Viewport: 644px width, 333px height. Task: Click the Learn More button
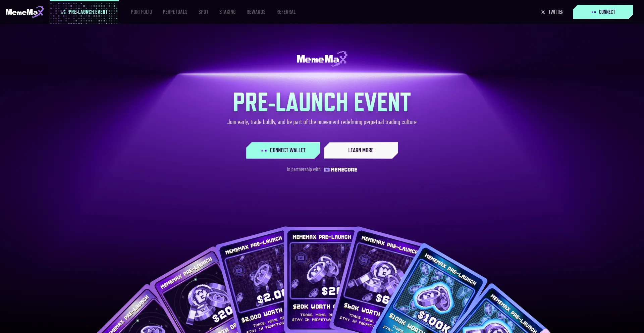[x=361, y=150]
